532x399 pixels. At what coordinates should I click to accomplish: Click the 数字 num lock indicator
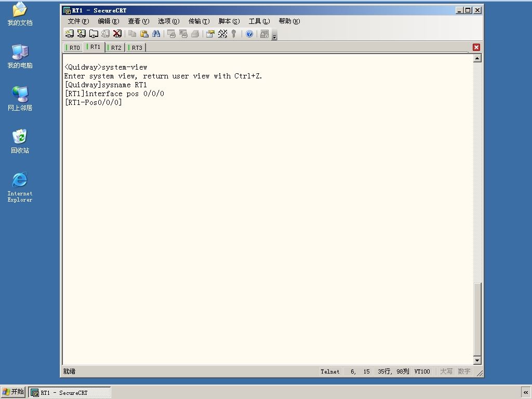tap(464, 371)
